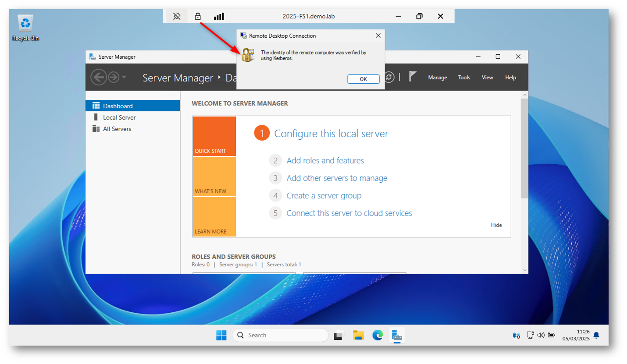Screen dimensions: 627x364
Task: Open Task View from the taskbar
Action: click(338, 335)
